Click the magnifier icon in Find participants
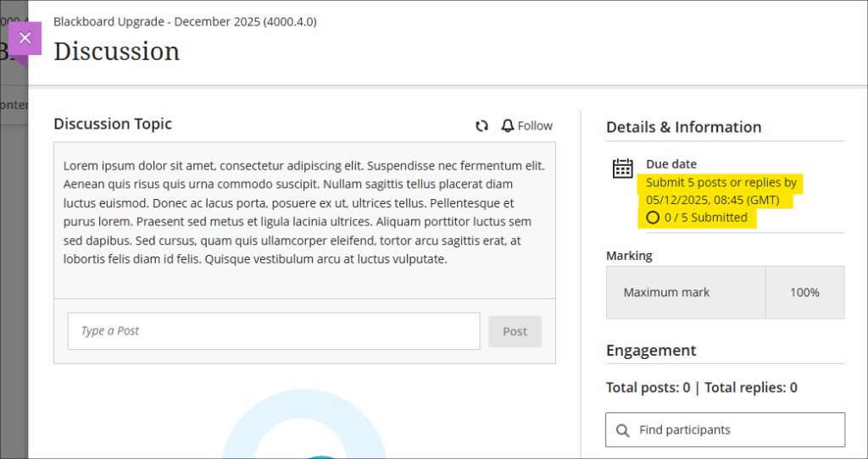This screenshot has height=459, width=868. click(623, 430)
